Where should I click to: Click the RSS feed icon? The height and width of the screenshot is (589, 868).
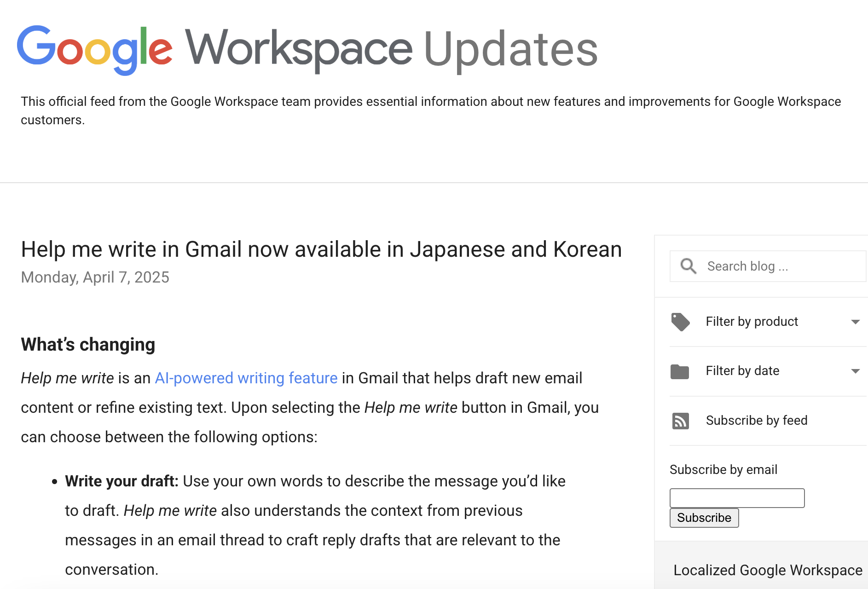[680, 421]
